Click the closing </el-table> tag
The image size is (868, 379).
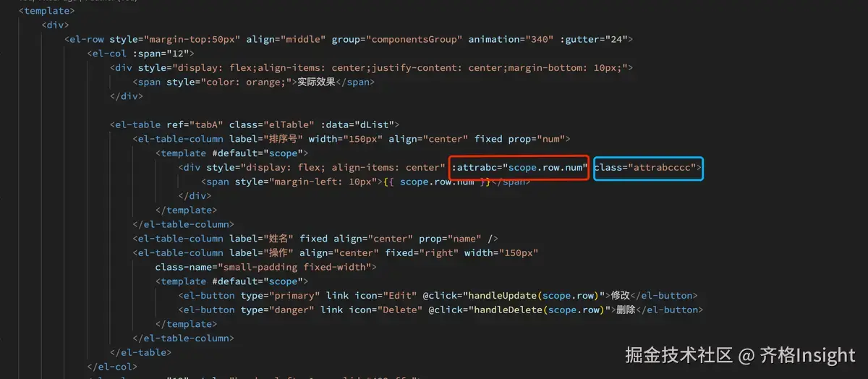tap(140, 352)
